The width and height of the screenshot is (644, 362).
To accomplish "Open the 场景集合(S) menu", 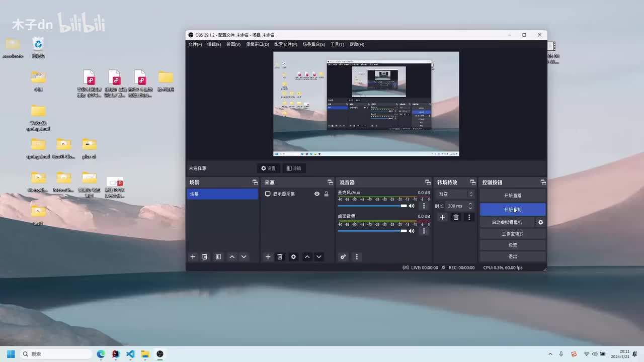I will [x=314, y=44].
